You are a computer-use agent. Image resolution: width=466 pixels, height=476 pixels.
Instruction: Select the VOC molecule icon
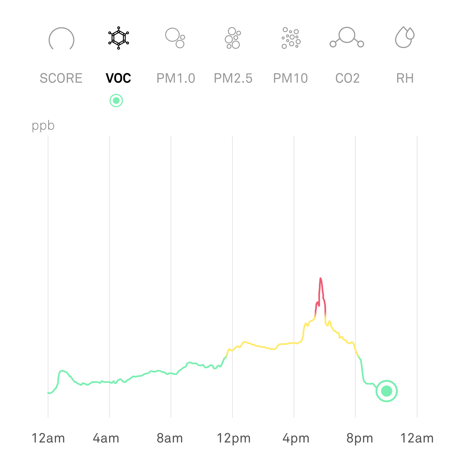point(119,38)
